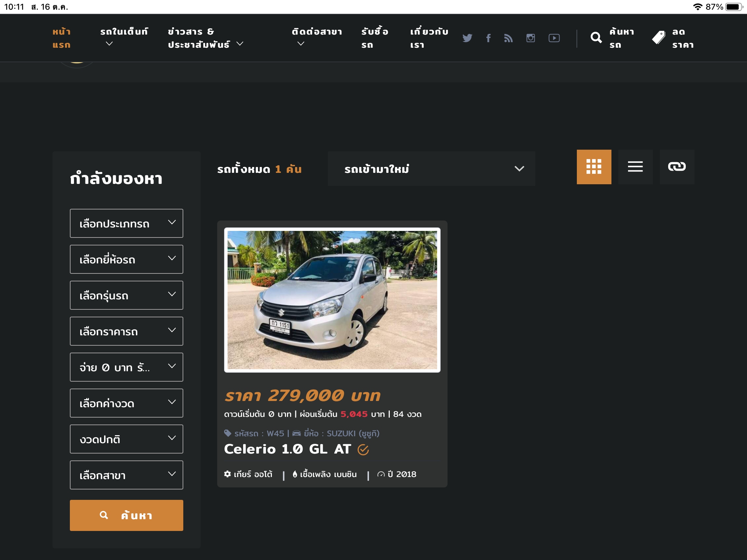Switch to list view layout

[635, 167]
